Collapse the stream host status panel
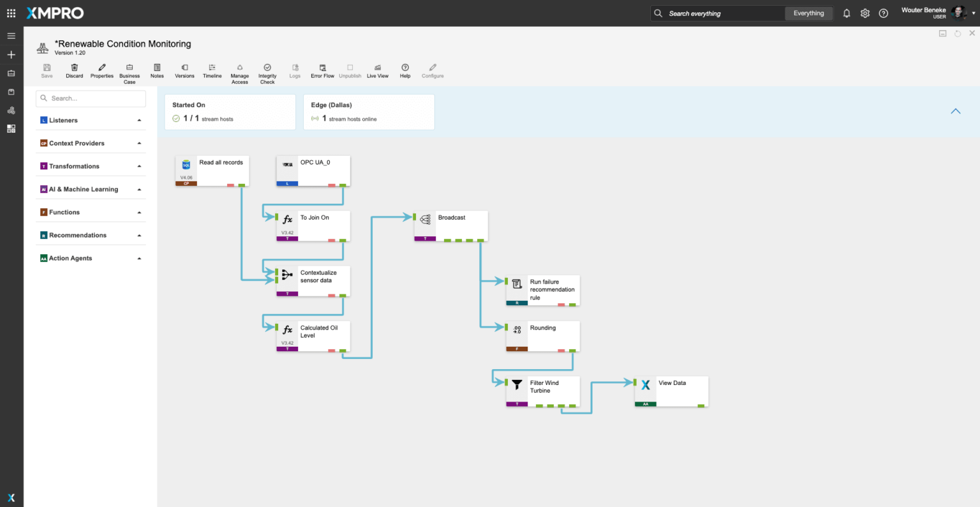 (x=955, y=111)
